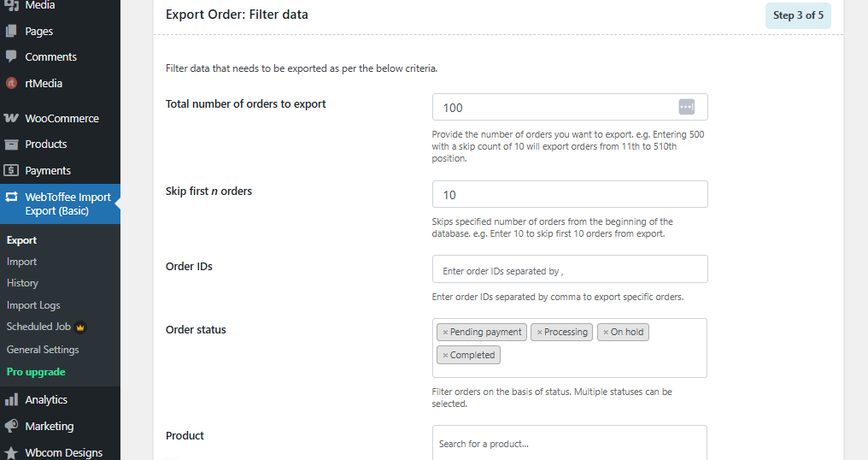Image resolution: width=868 pixels, height=460 pixels.
Task: Open WebToffee Import Export (Basic) menu
Action: coord(61,204)
